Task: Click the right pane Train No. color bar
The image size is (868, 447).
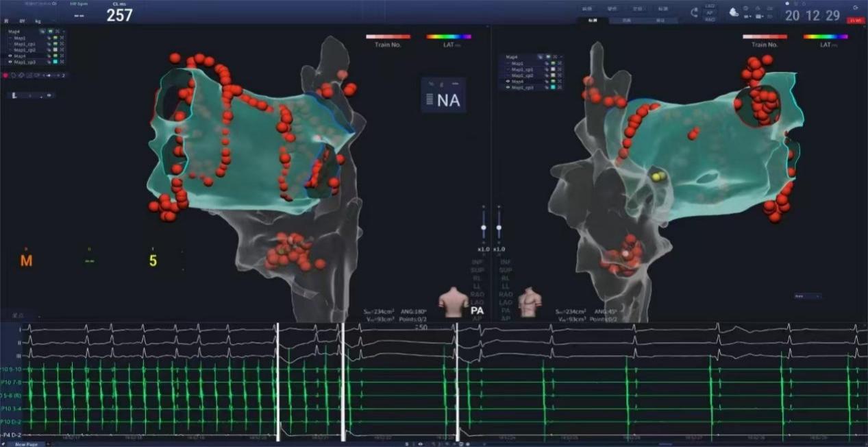Action: pyautogui.click(x=765, y=36)
